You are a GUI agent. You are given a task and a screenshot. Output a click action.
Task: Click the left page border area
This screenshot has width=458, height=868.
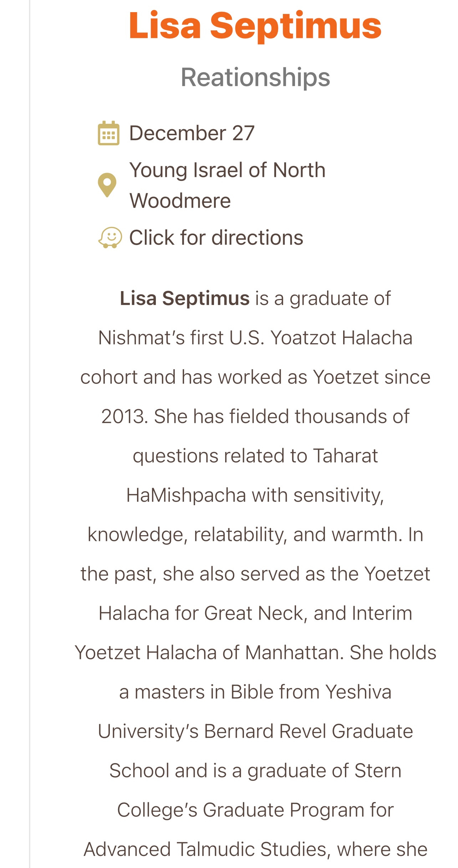coord(29,428)
